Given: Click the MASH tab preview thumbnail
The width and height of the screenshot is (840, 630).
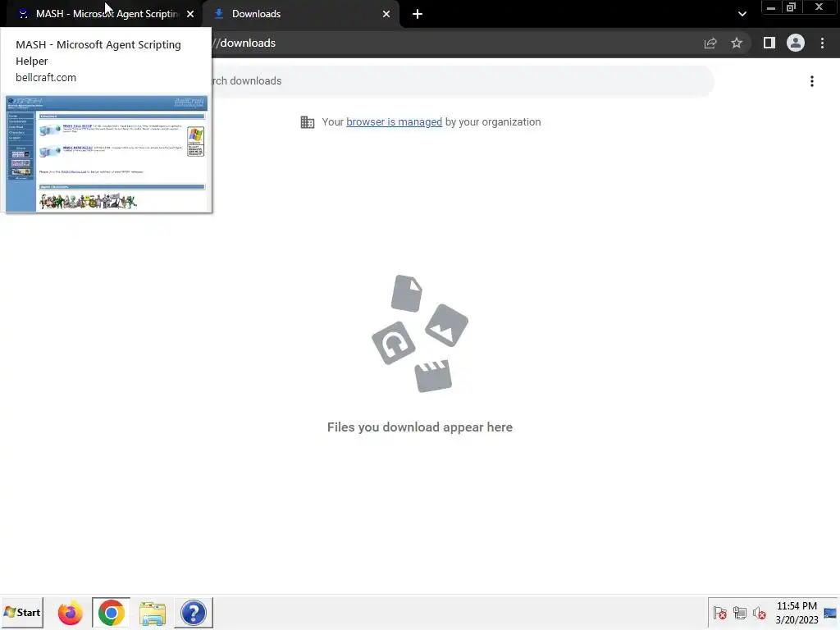Looking at the screenshot, I should click(x=106, y=153).
